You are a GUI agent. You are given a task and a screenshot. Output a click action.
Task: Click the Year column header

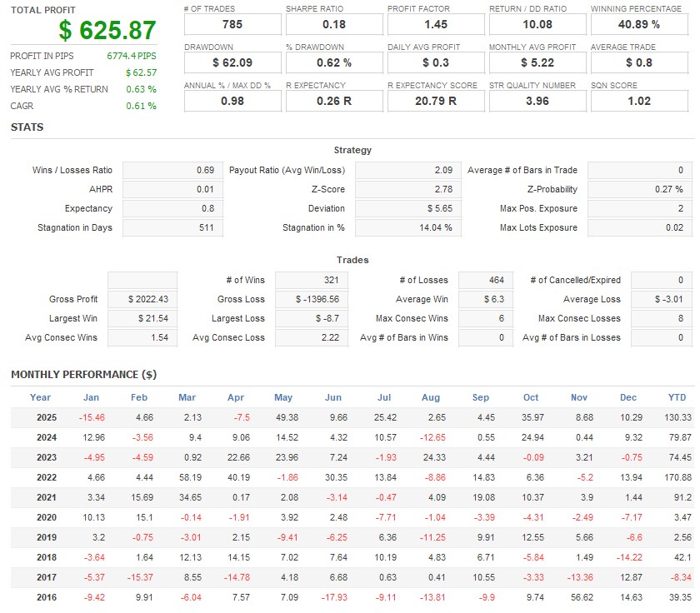click(40, 397)
